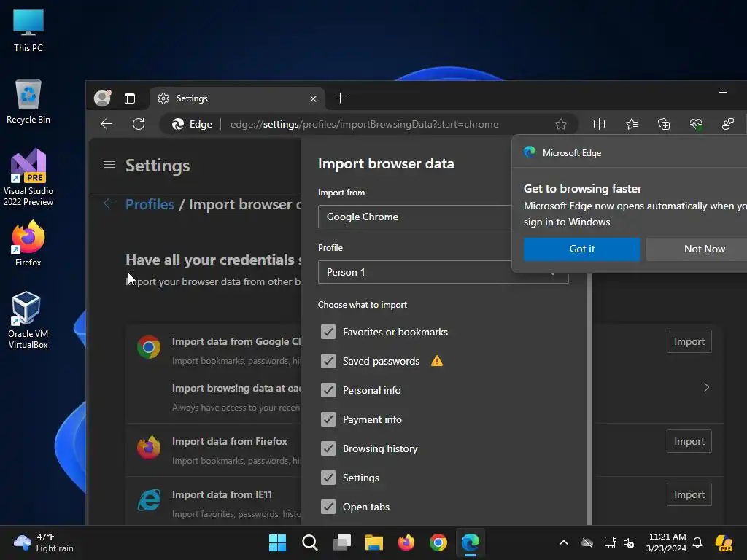
Task: Open the notification bell in system tray
Action: (x=697, y=542)
